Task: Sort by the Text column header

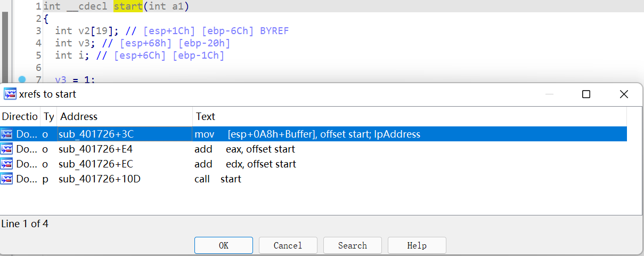Action: [410, 116]
